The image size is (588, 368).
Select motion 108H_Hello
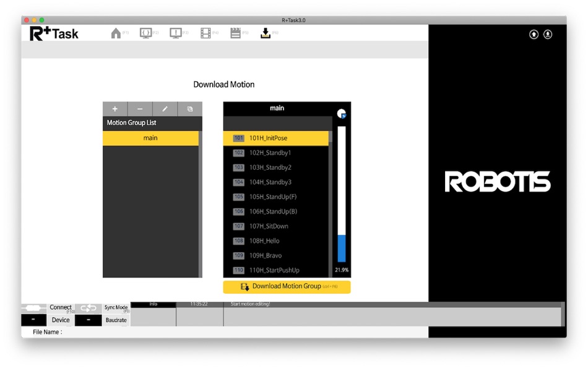[276, 241]
